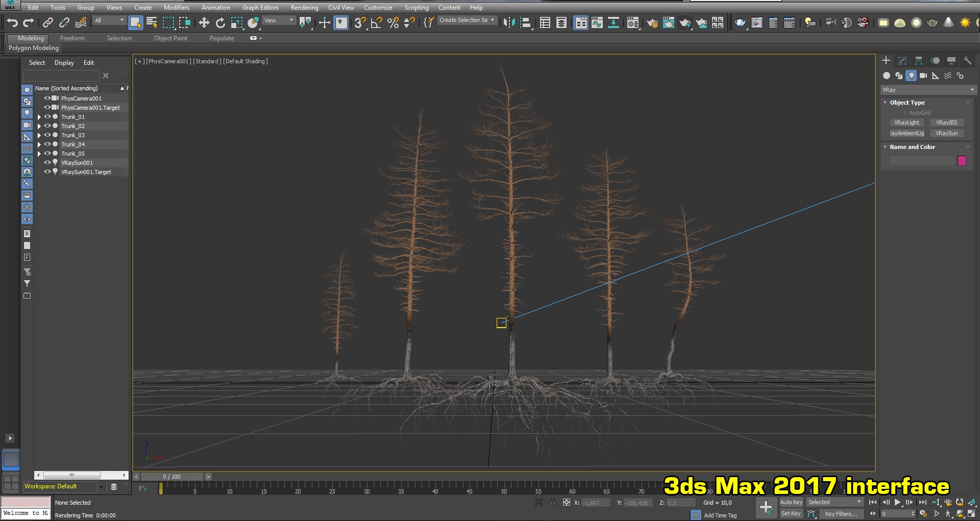Toggle visibility of PhysCamera001

[x=47, y=98]
